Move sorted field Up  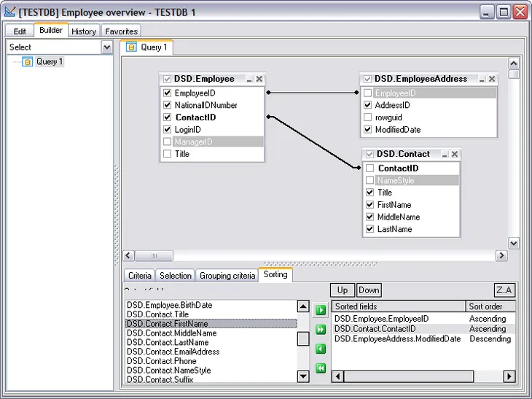pyautogui.click(x=343, y=290)
